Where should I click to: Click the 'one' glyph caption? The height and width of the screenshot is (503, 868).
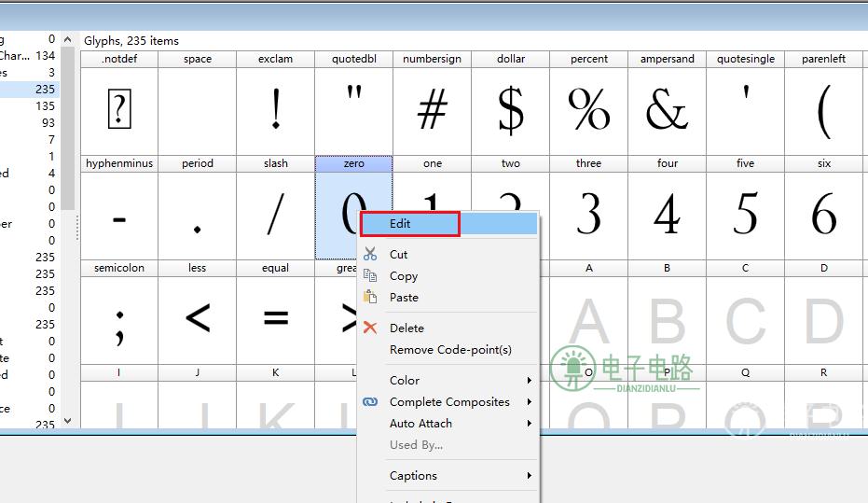tap(433, 163)
